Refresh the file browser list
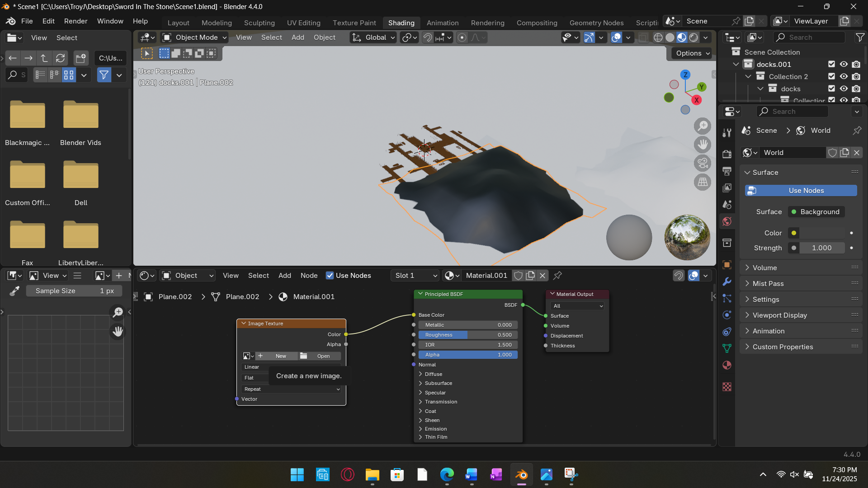This screenshot has height=488, width=868. [60, 58]
